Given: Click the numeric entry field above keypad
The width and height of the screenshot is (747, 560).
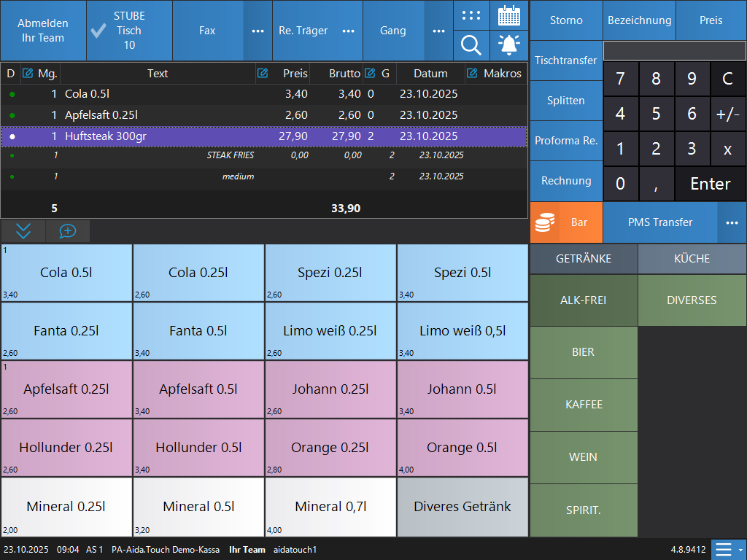Looking at the screenshot, I should click(x=674, y=50).
